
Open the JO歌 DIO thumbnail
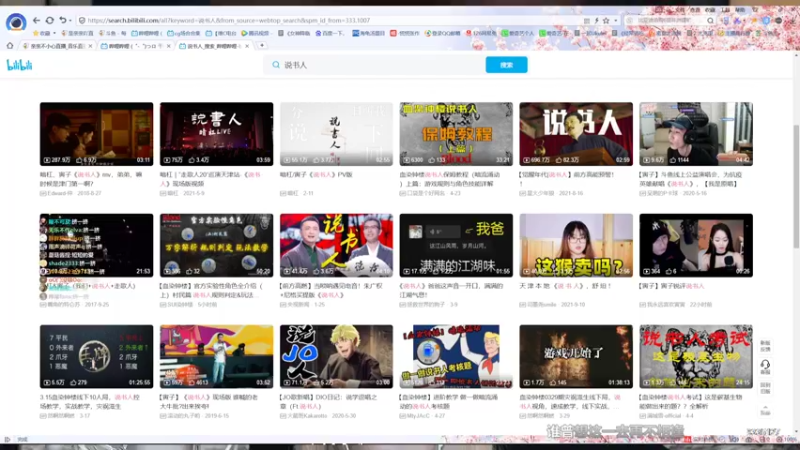point(336,356)
